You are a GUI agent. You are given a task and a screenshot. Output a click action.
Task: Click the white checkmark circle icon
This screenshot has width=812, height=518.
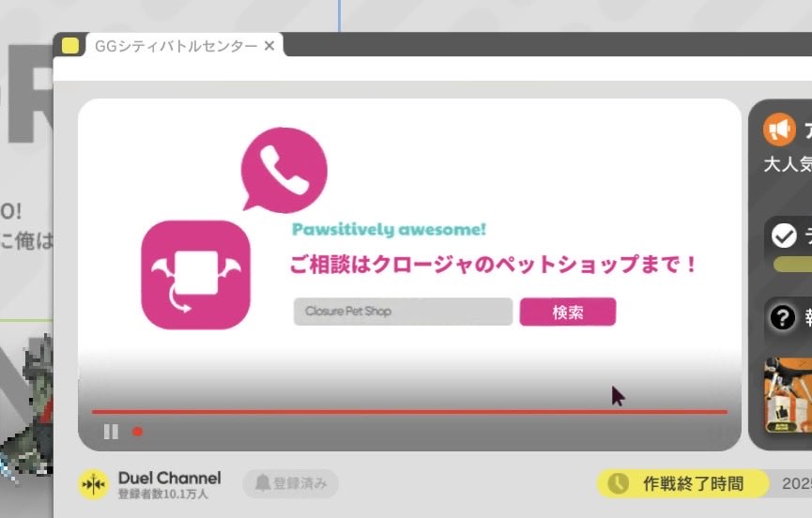point(784,236)
